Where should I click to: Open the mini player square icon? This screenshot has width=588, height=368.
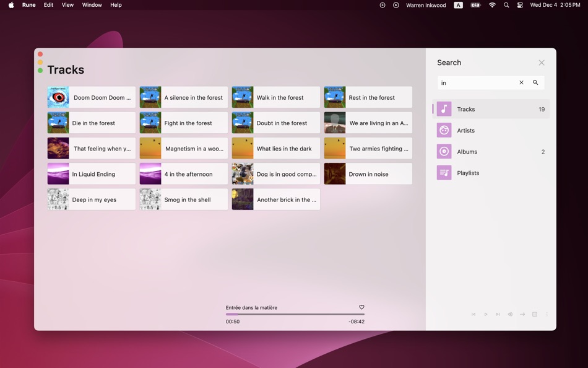pyautogui.click(x=534, y=314)
